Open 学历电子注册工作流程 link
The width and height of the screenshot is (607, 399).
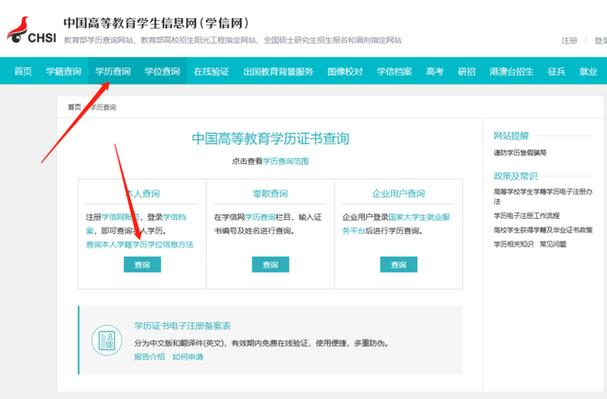pyautogui.click(x=526, y=216)
